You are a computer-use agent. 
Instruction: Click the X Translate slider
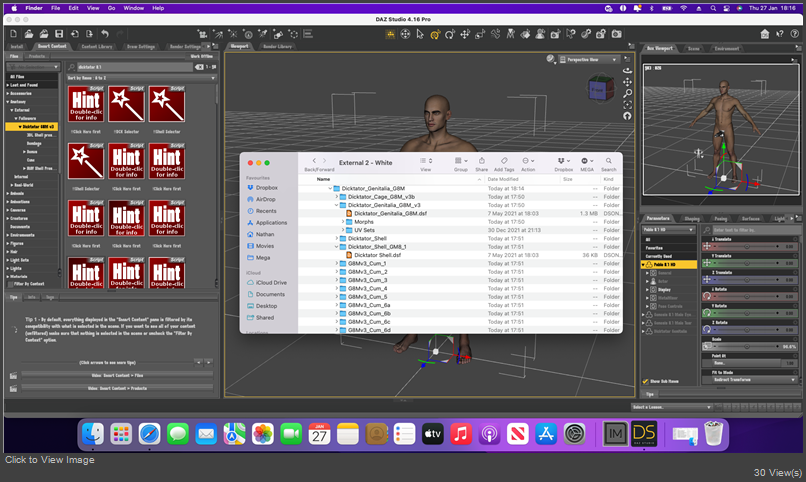(749, 247)
